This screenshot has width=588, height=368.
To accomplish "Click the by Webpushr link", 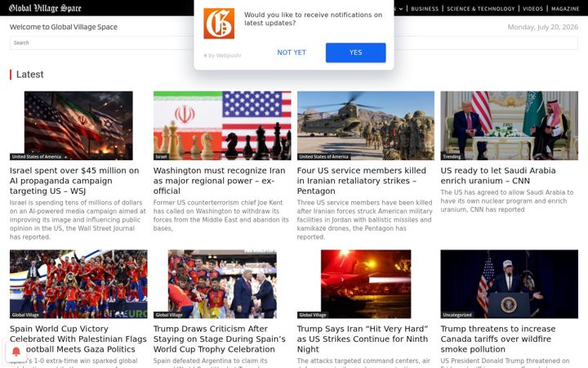I will (223, 56).
